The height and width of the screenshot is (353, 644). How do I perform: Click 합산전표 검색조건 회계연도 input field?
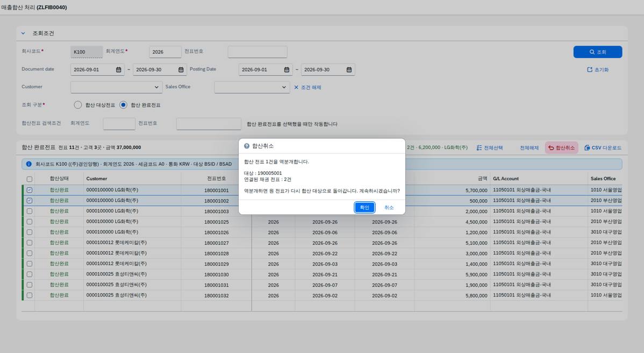(119, 124)
